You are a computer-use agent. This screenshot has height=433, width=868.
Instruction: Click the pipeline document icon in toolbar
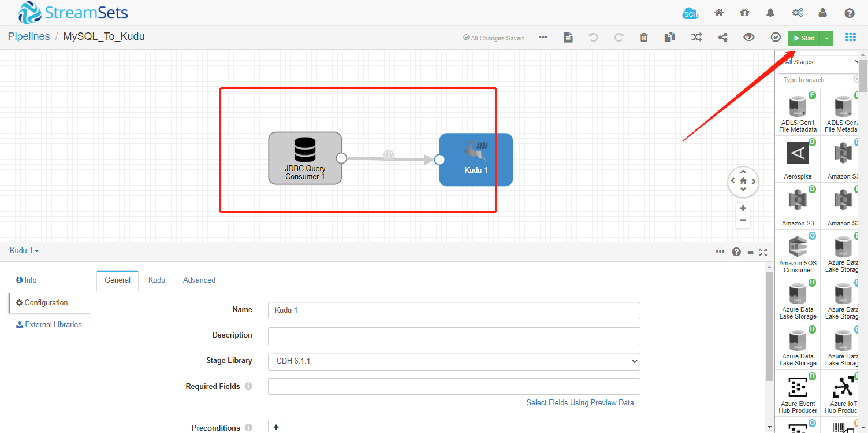pyautogui.click(x=568, y=38)
